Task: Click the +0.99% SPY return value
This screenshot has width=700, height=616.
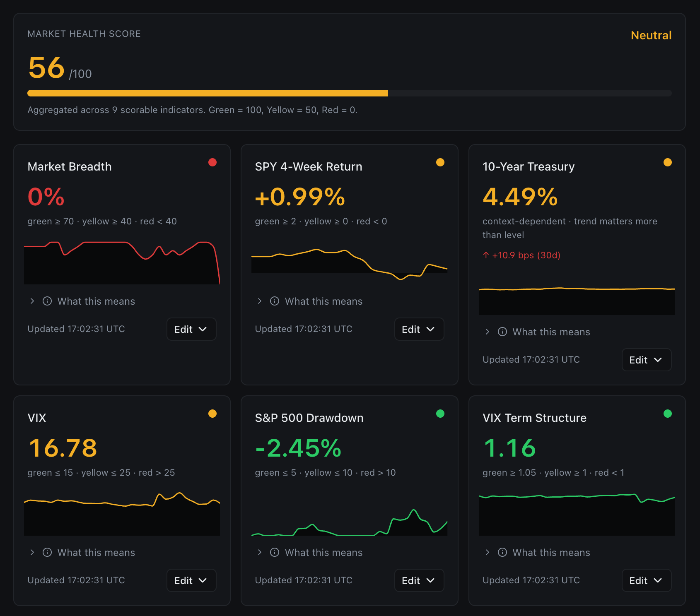Action: pos(300,197)
